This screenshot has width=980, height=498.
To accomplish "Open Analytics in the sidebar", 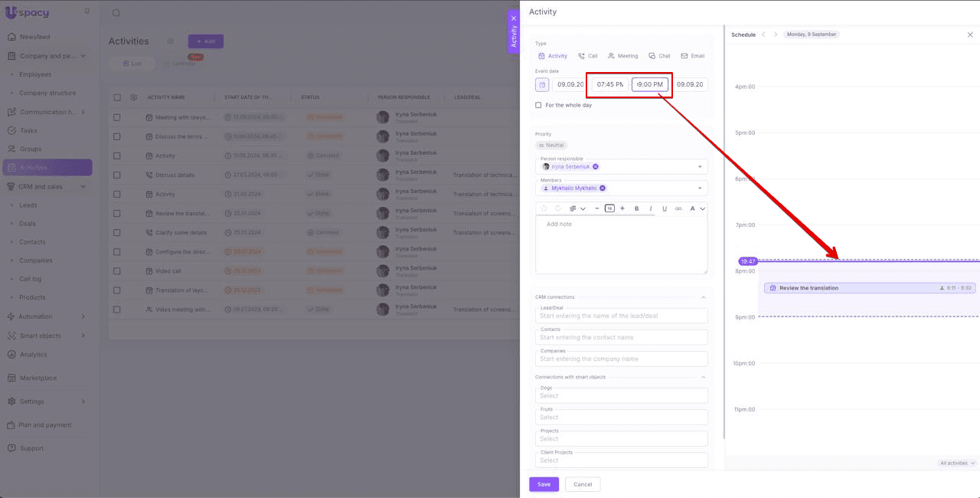I will (33, 355).
